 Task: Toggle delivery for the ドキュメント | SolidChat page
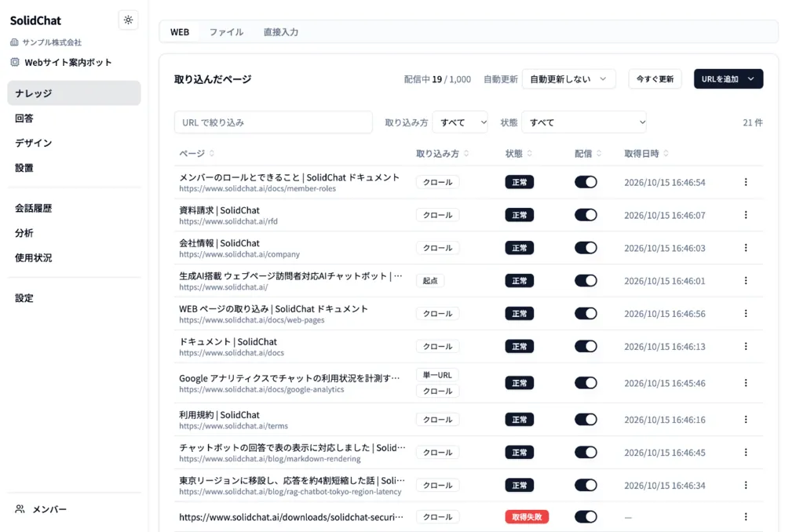coord(586,346)
